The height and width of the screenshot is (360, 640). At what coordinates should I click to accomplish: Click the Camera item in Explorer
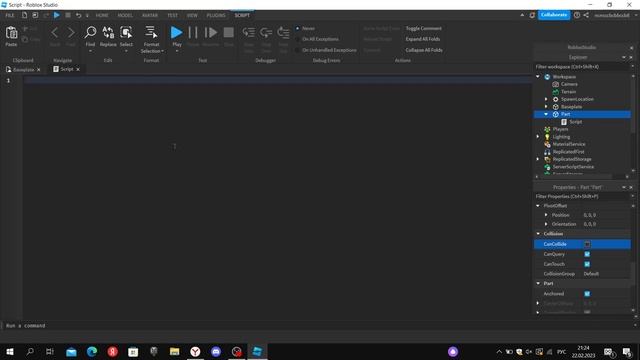pos(569,84)
